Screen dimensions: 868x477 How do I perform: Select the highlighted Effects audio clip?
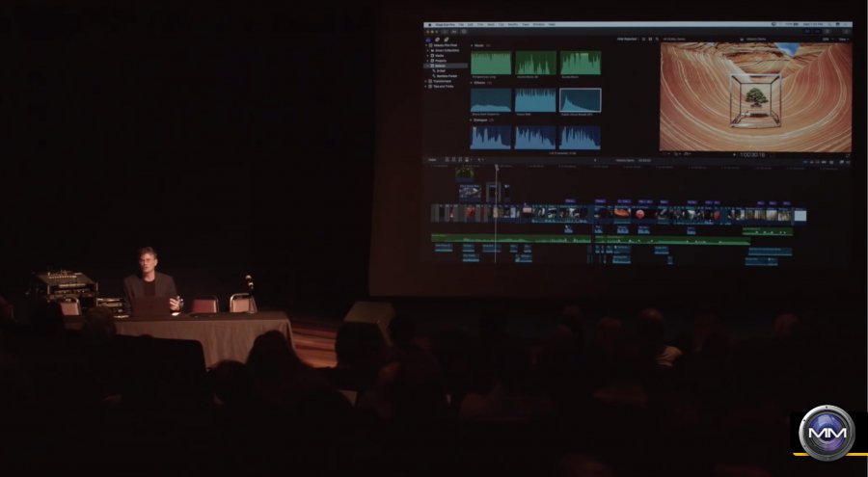pos(581,100)
